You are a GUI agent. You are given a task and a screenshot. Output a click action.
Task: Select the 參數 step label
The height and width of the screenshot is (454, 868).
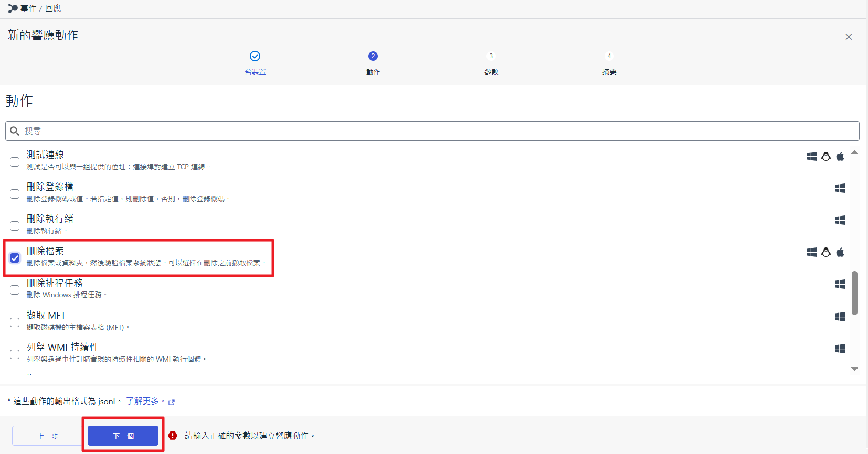[x=491, y=72]
